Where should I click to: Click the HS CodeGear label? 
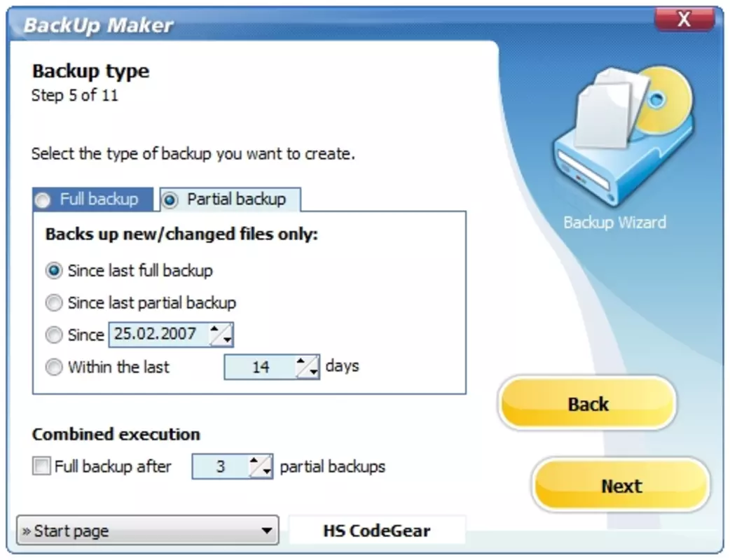click(377, 530)
